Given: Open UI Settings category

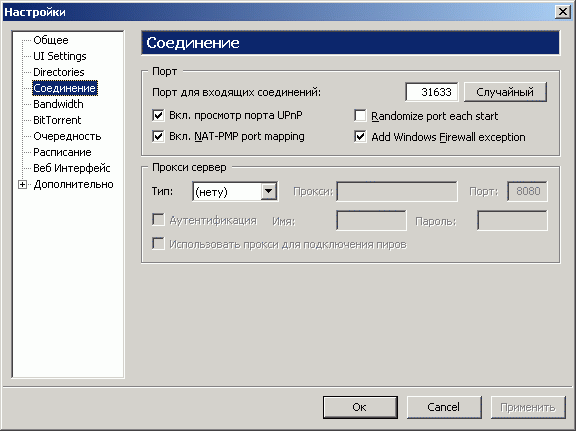Looking at the screenshot, I should coord(60,56).
